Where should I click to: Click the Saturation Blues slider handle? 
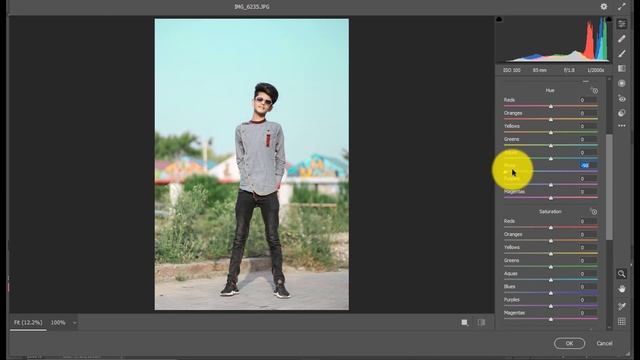(551, 293)
